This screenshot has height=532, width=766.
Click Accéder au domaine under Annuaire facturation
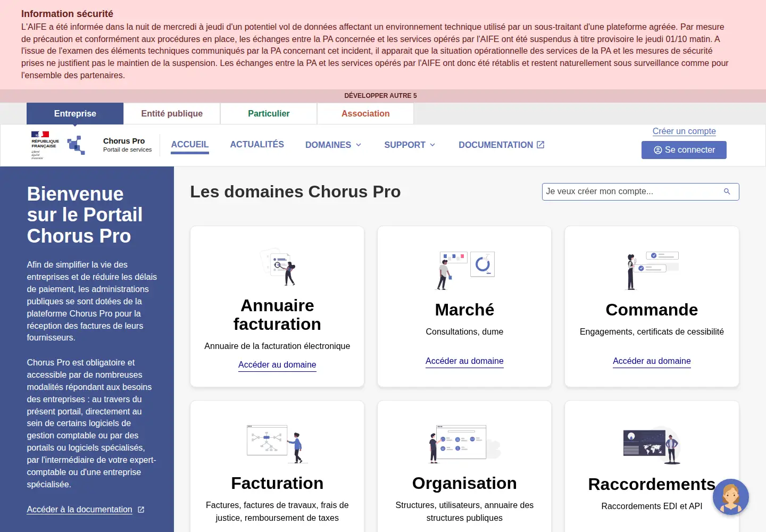277,365
